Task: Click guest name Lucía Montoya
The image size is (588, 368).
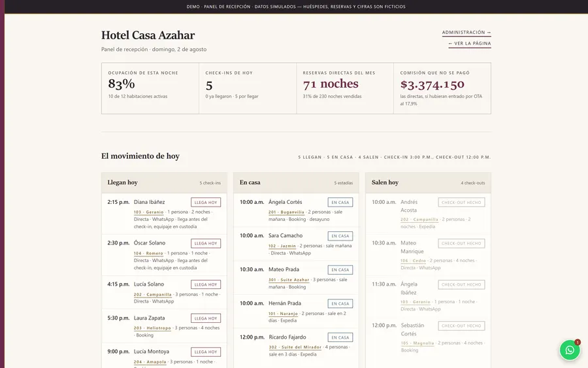Action: pos(152,352)
